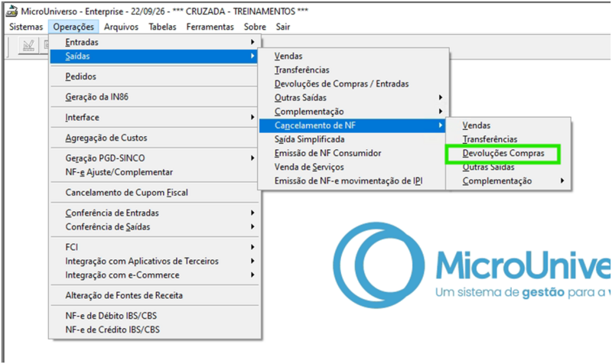This screenshot has height=364, width=612.
Task: Select Geração da IN86
Action: (x=155, y=97)
